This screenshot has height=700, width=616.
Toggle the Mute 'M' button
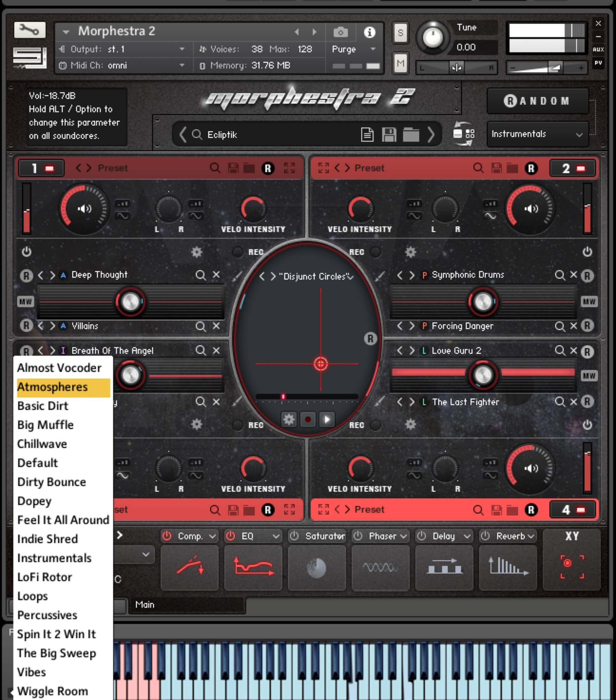click(401, 63)
